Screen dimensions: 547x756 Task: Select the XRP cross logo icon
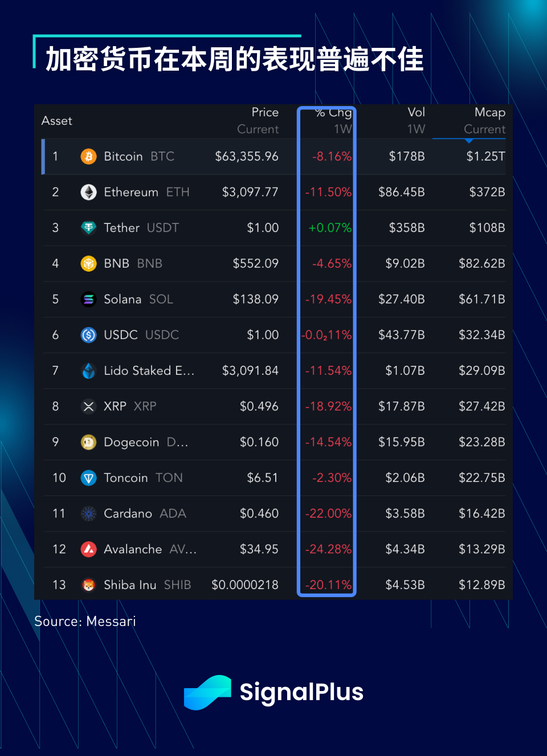click(88, 406)
